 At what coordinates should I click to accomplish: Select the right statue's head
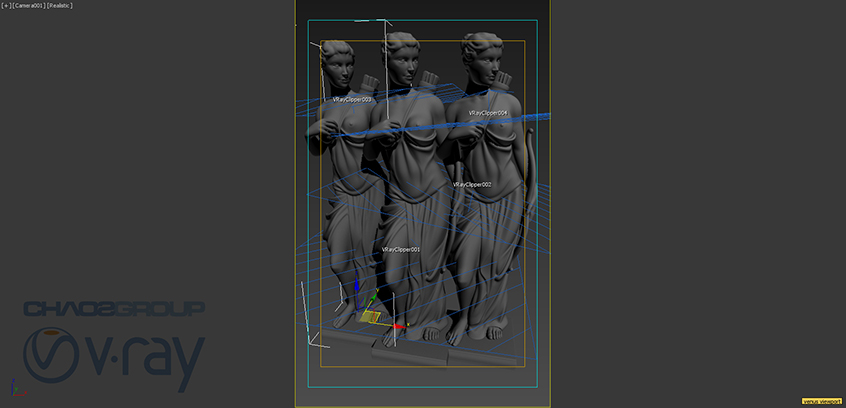pyautogui.click(x=476, y=55)
